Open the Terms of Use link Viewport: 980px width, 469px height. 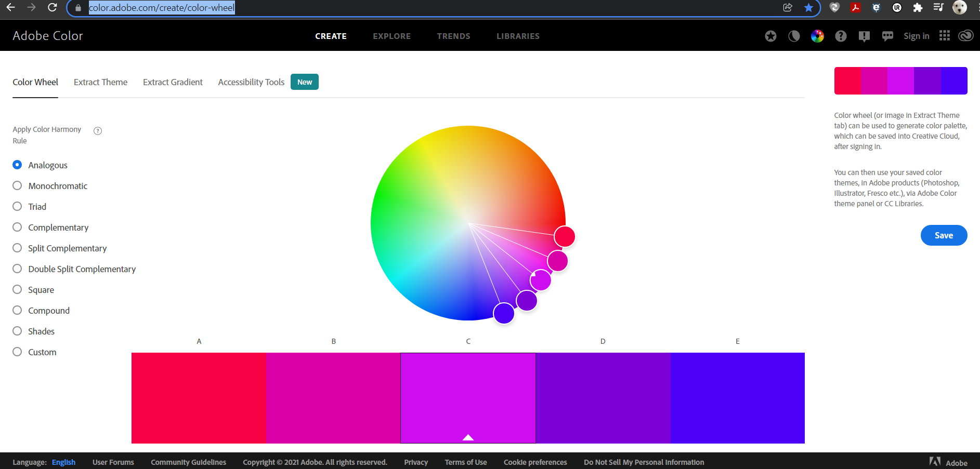click(x=466, y=462)
